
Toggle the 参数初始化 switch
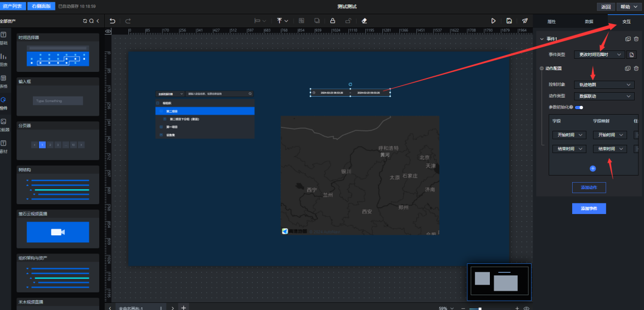(x=579, y=108)
